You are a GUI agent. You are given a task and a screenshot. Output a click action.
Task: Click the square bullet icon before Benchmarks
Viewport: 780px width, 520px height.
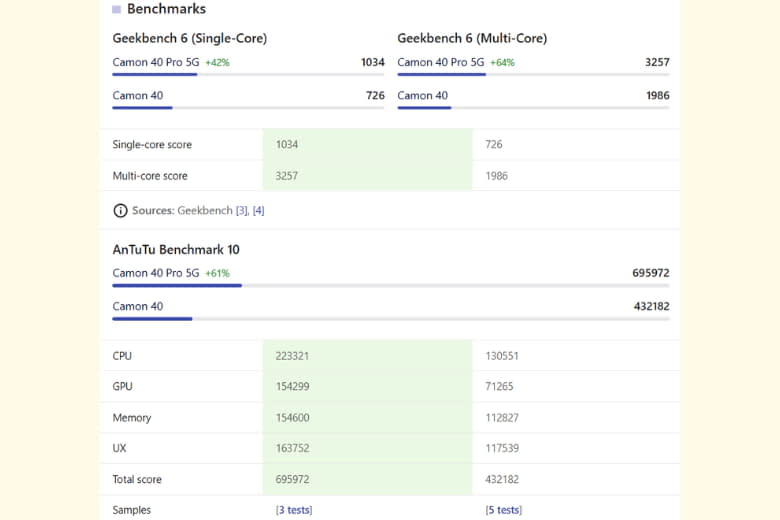116,9
